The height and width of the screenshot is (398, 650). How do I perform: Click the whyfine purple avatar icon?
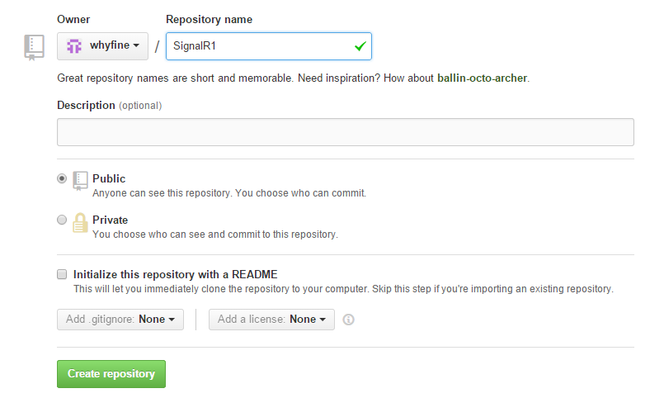coord(74,46)
